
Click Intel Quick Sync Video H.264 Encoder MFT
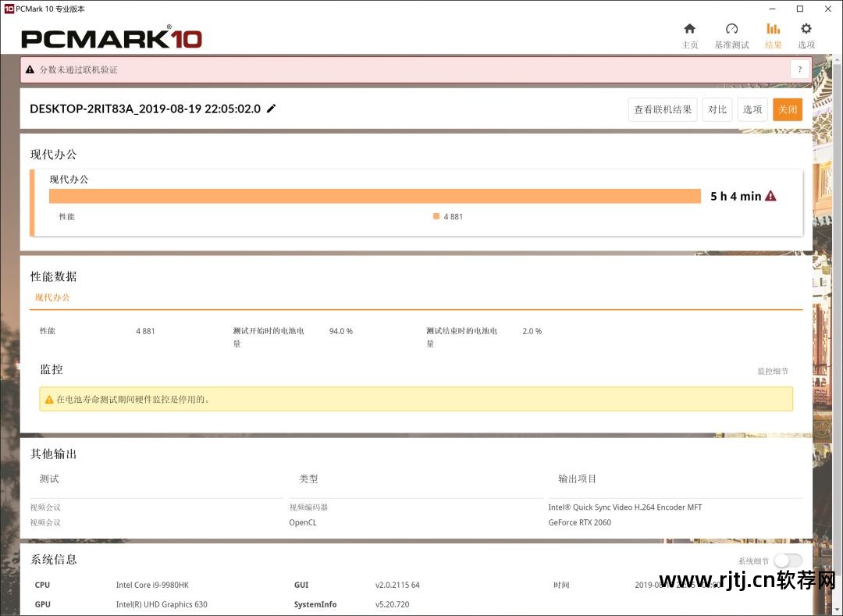pyautogui.click(x=624, y=507)
